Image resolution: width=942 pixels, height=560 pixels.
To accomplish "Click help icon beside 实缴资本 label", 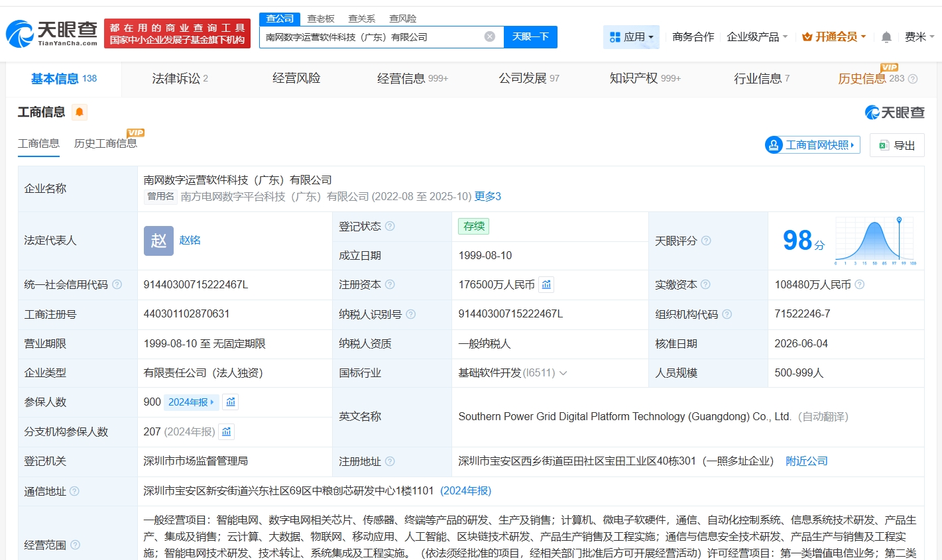I will pyautogui.click(x=705, y=284).
